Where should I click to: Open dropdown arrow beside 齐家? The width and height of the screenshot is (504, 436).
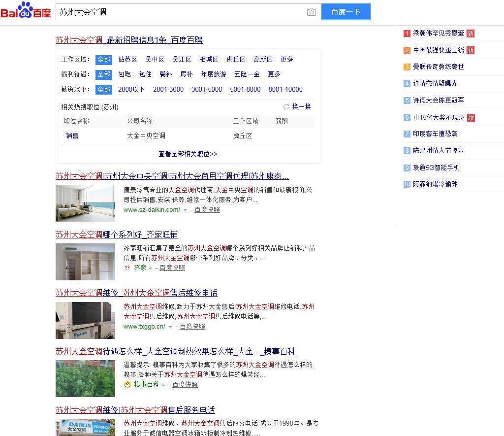[x=150, y=268]
